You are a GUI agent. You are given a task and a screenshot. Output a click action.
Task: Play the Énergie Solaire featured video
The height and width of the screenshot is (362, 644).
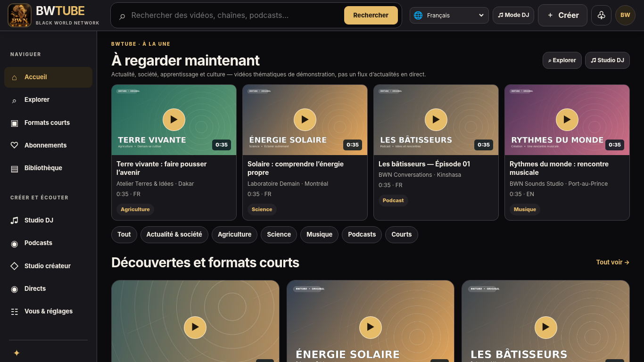coord(305,120)
